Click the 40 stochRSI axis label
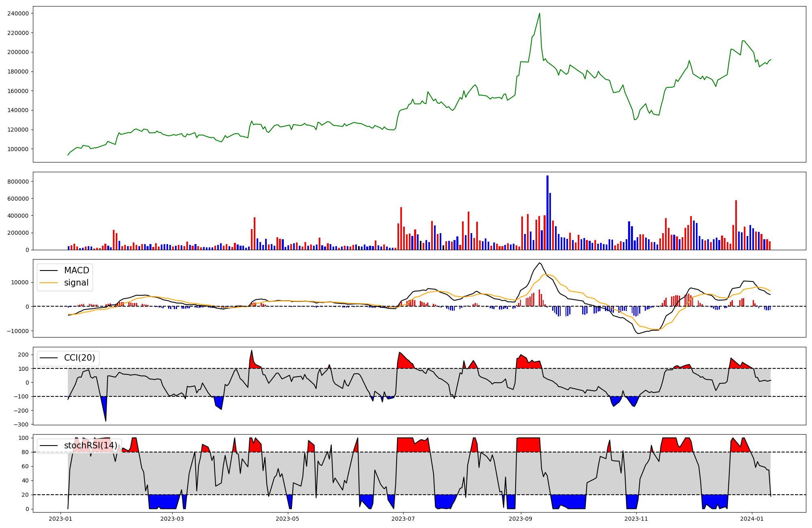 click(x=25, y=480)
